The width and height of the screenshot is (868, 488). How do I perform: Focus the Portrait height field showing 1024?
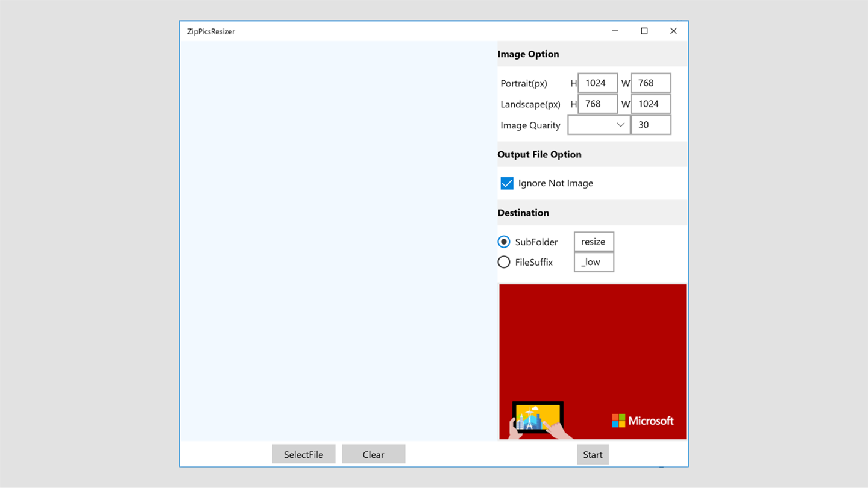(x=598, y=83)
